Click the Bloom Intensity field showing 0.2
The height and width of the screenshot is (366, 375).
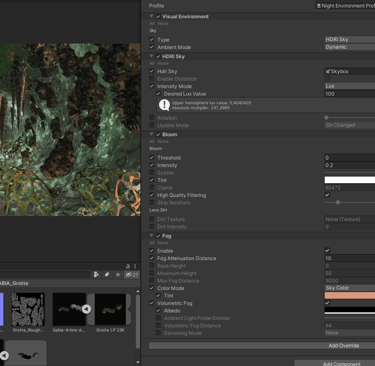click(x=350, y=165)
